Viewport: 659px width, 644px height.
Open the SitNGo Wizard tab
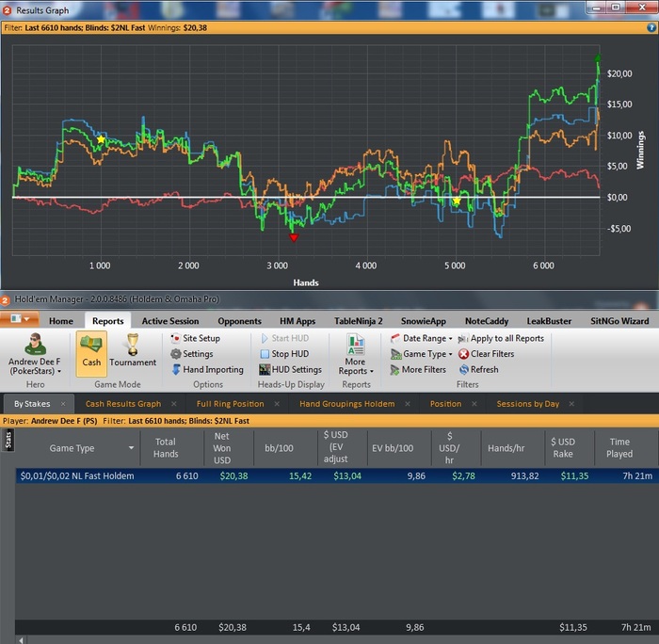pos(619,321)
